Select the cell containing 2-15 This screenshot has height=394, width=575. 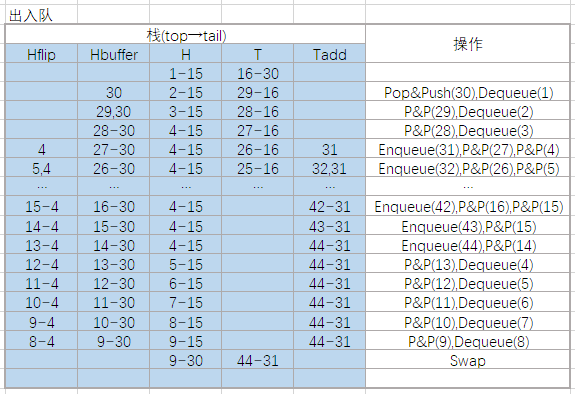click(186, 92)
